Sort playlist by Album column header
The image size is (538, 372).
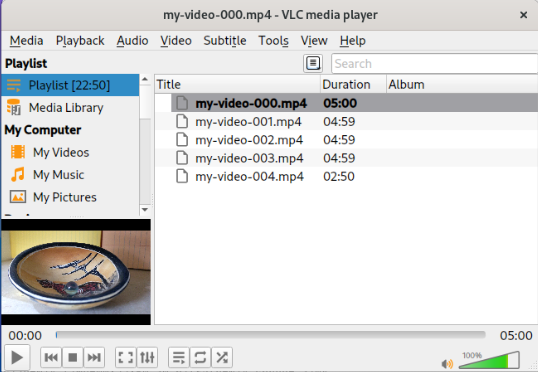pos(462,84)
